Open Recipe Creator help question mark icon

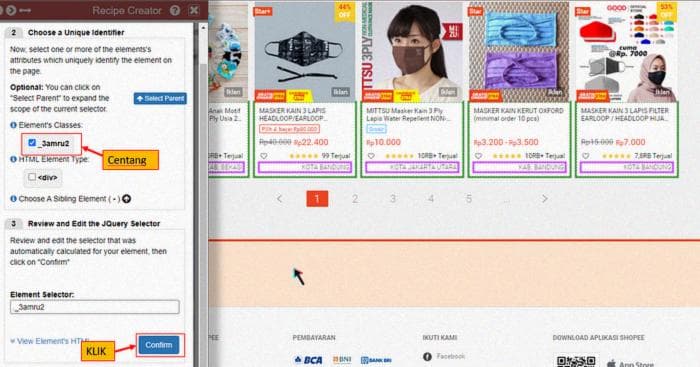[175, 10]
